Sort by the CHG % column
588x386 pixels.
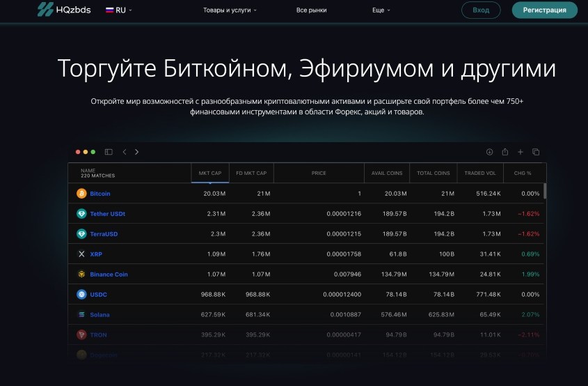[x=523, y=173]
